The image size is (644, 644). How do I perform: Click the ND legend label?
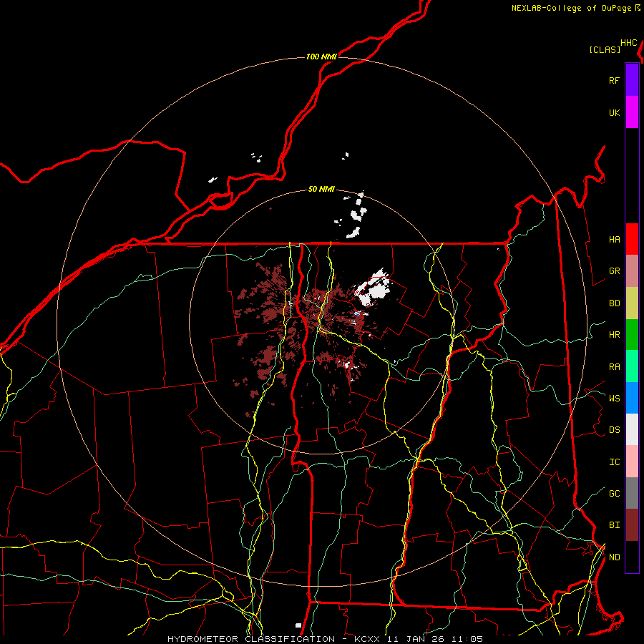coord(614,557)
